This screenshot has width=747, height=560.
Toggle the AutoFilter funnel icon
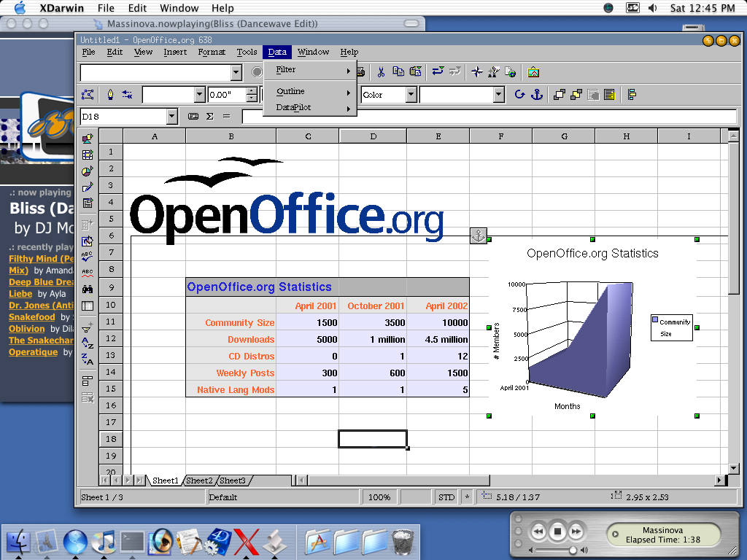coord(88,326)
